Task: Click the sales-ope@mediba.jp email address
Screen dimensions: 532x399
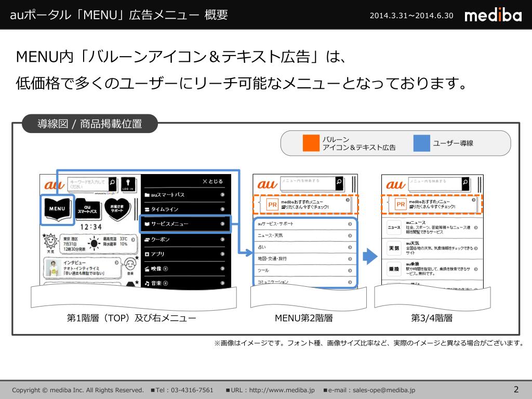Action: [x=384, y=390]
